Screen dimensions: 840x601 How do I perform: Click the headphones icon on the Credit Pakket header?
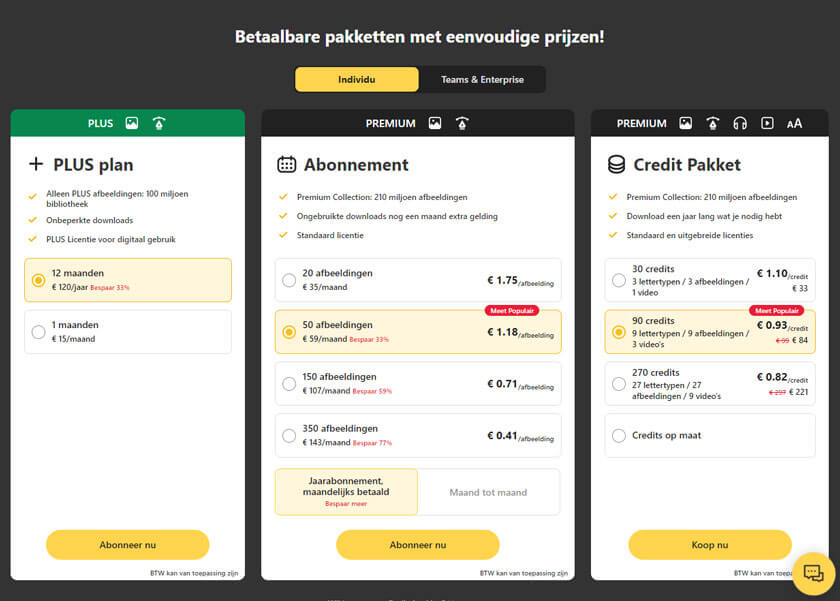click(739, 123)
